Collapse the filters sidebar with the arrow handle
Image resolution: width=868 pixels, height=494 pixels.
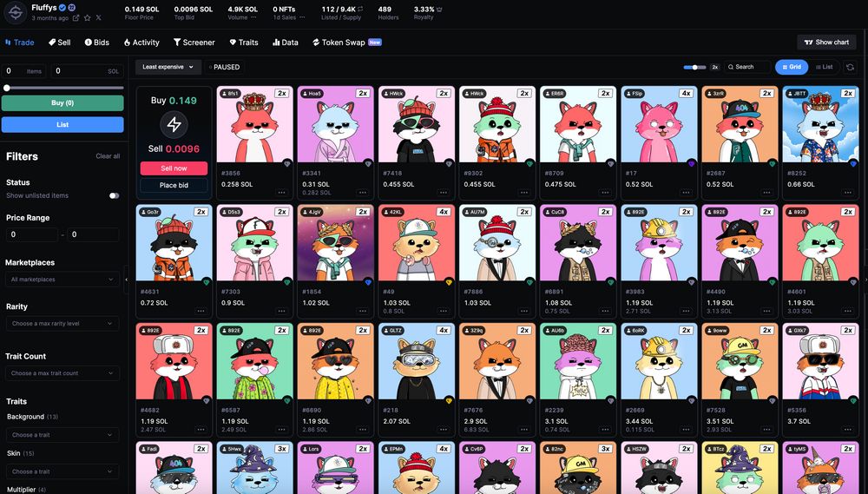click(126, 280)
